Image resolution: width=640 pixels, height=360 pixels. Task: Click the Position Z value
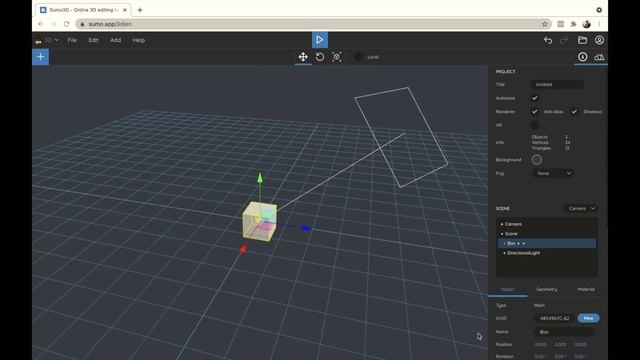click(x=580, y=344)
